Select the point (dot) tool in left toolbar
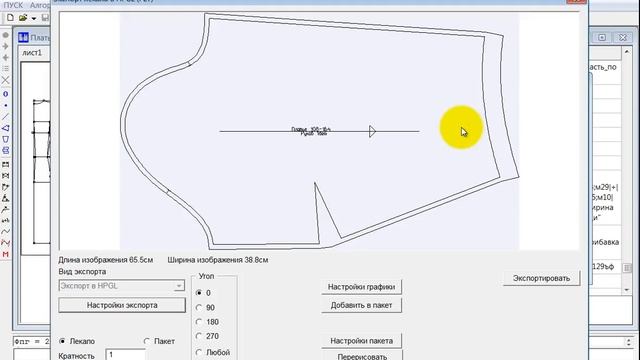The image size is (640, 360). pyautogui.click(x=5, y=105)
